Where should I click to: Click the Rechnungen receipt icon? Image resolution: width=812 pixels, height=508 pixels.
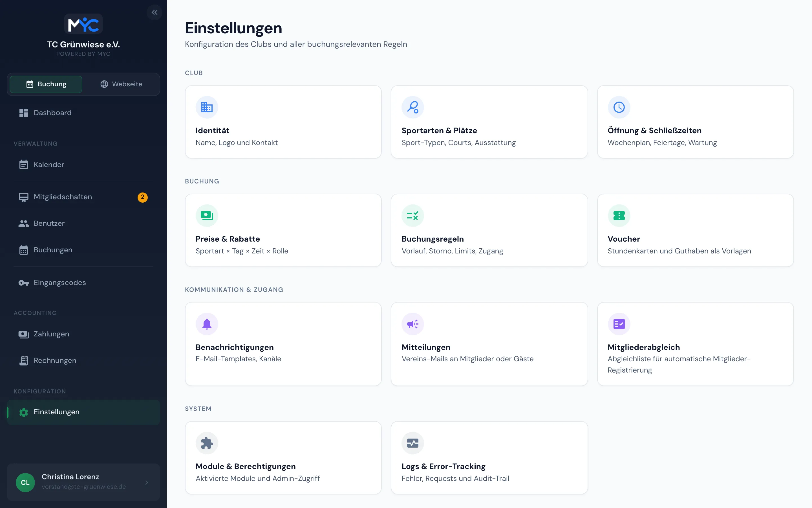(x=23, y=360)
